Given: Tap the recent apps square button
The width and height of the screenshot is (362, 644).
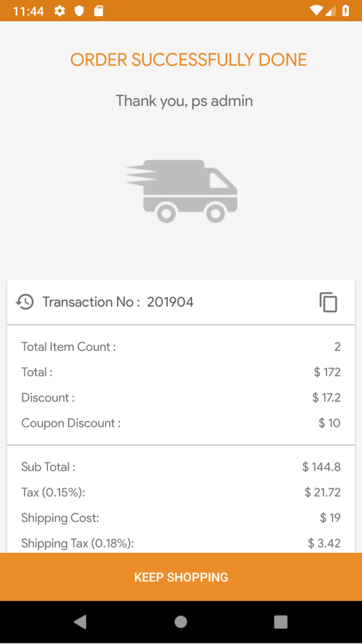Looking at the screenshot, I should tap(281, 622).
